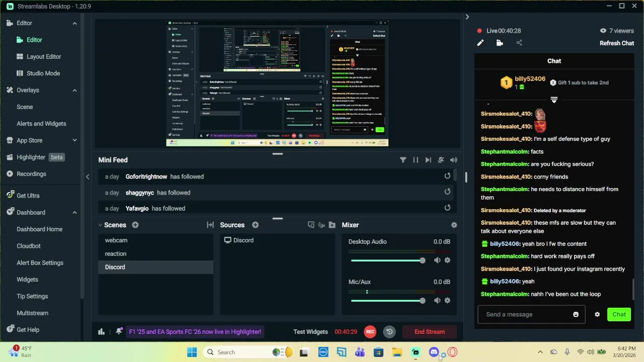644x362 pixels.
Task: Click Refresh Chat link
Action: click(617, 43)
